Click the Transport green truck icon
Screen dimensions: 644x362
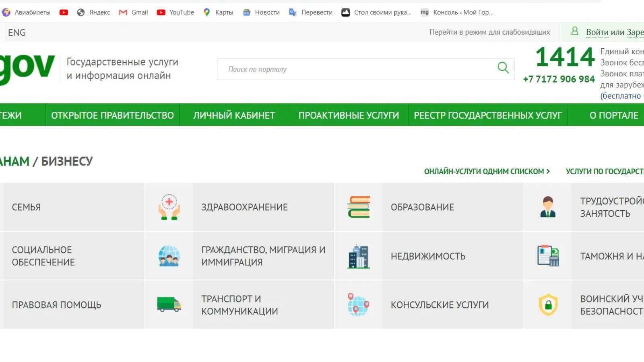169,304
